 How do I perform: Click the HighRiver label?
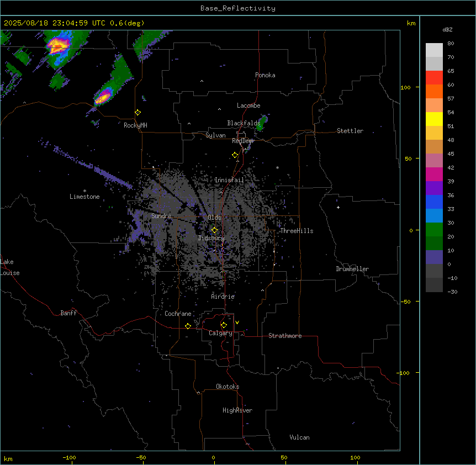pyautogui.click(x=237, y=410)
